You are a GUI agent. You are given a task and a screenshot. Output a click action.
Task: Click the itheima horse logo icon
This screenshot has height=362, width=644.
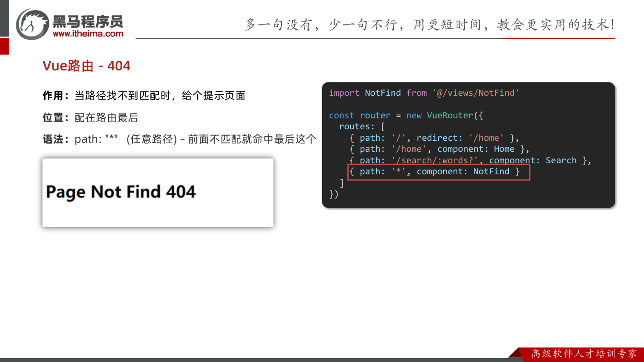33,24
